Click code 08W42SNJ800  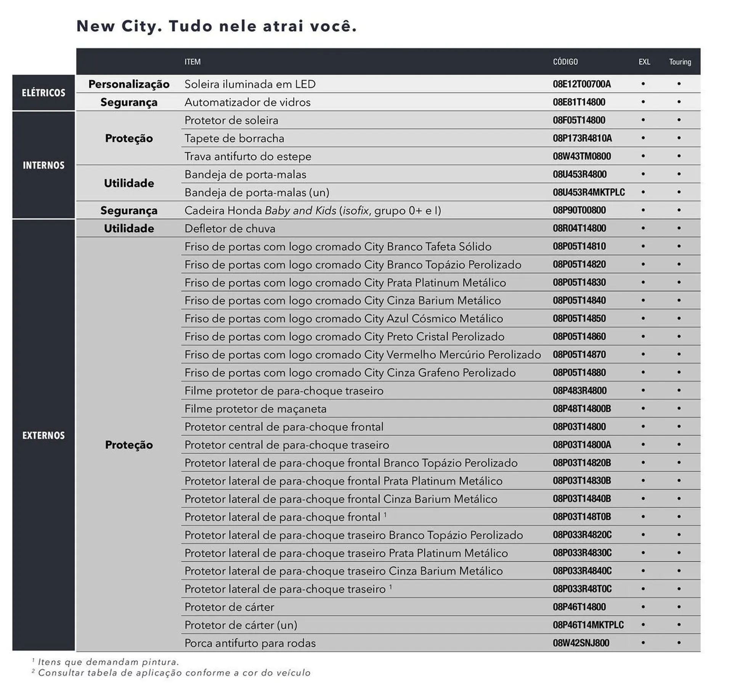[x=581, y=643]
